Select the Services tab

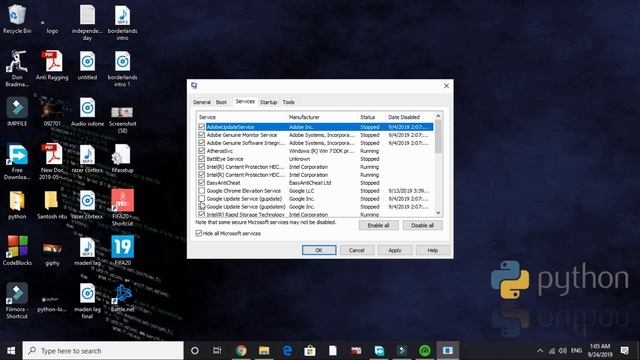[x=245, y=101]
